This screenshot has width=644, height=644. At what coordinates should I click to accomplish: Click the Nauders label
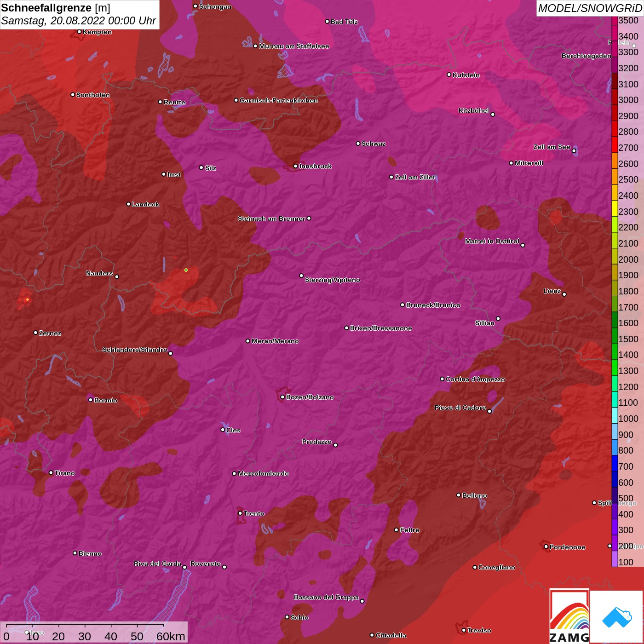click(99, 273)
